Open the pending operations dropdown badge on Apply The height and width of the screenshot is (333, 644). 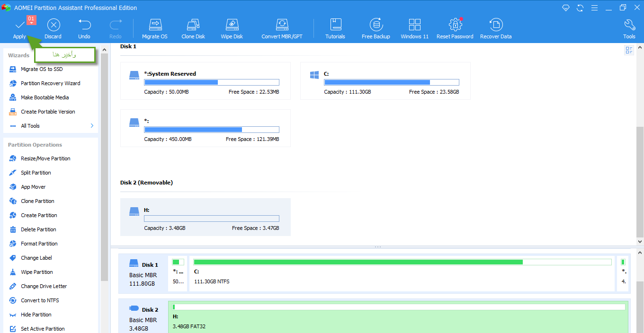click(31, 20)
